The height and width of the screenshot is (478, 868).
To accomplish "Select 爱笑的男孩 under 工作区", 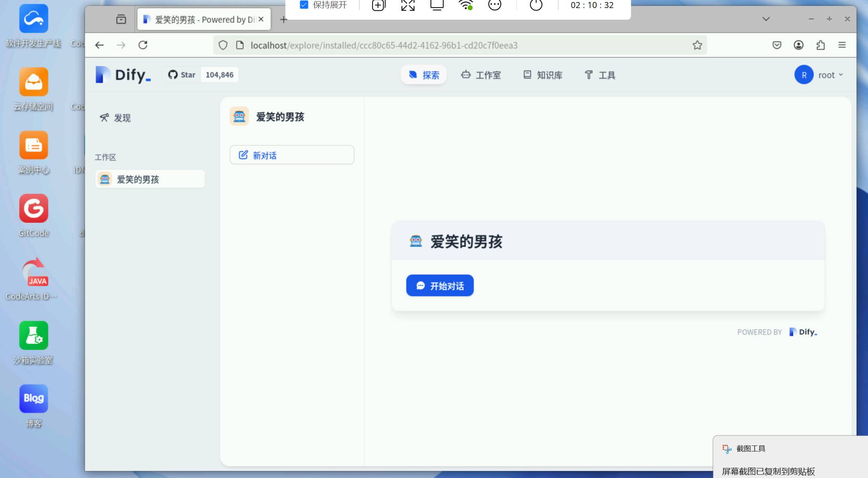I will tap(150, 179).
